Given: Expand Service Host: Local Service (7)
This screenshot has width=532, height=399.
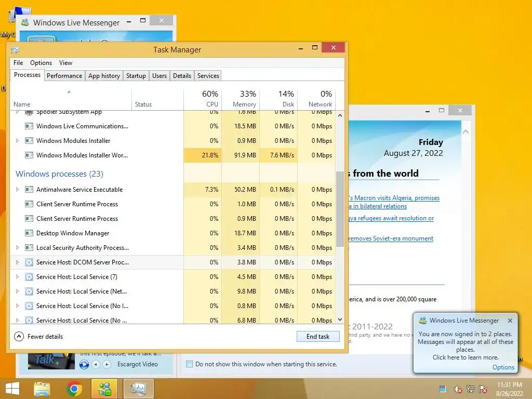Looking at the screenshot, I should click(17, 277).
